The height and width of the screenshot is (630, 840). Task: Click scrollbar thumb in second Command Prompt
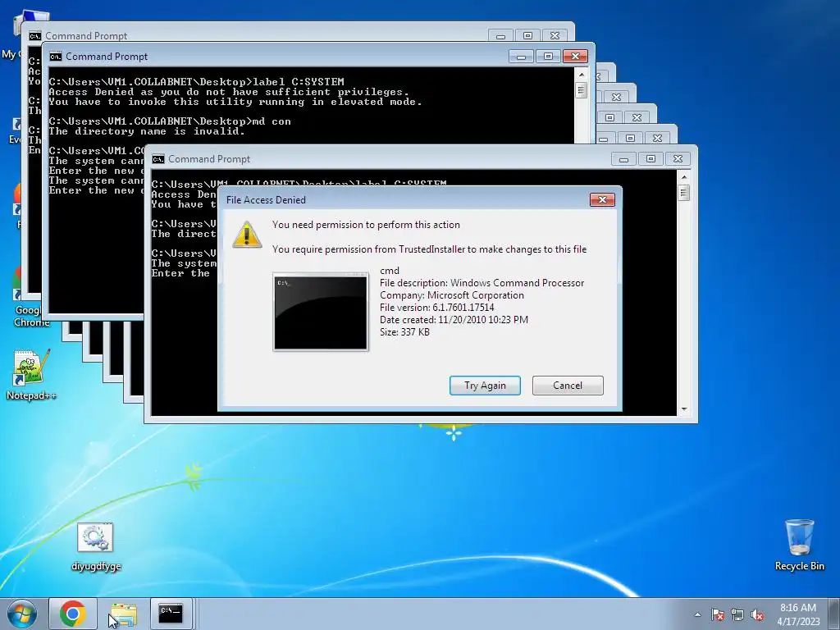pyautogui.click(x=582, y=90)
